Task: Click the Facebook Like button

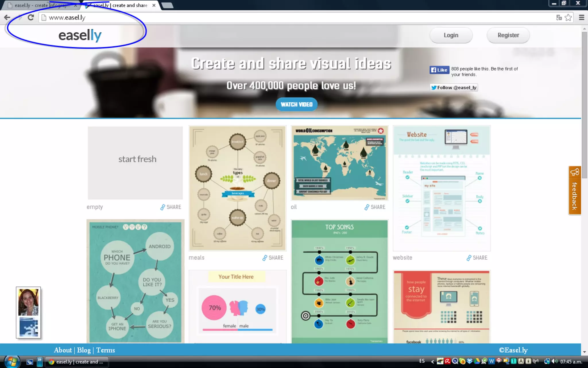Action: (x=439, y=70)
